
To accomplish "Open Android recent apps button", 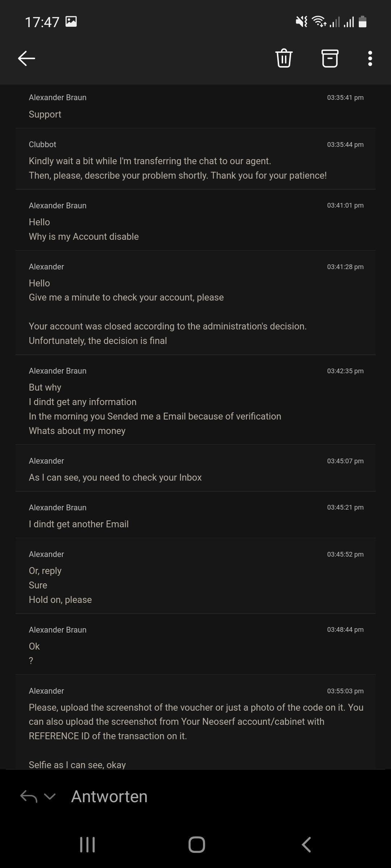I will point(87,845).
